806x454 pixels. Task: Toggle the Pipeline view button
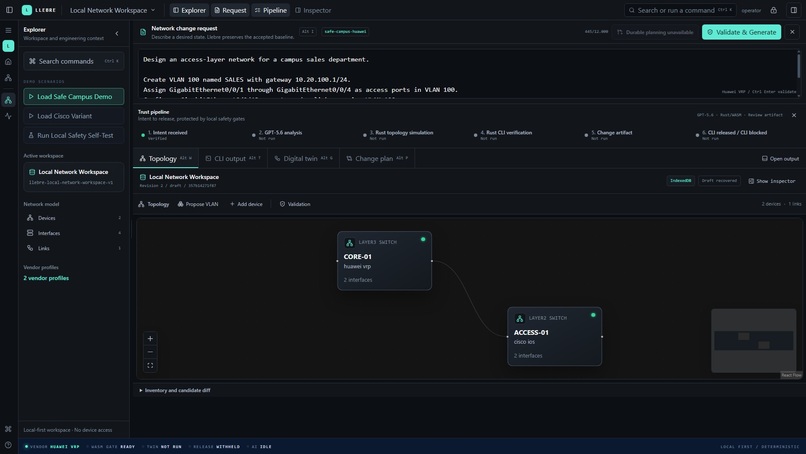[270, 10]
